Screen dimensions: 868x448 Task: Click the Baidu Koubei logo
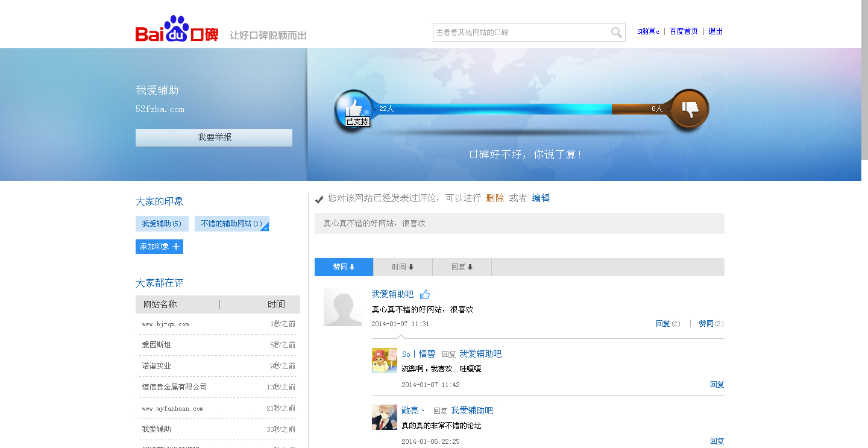coord(177,30)
